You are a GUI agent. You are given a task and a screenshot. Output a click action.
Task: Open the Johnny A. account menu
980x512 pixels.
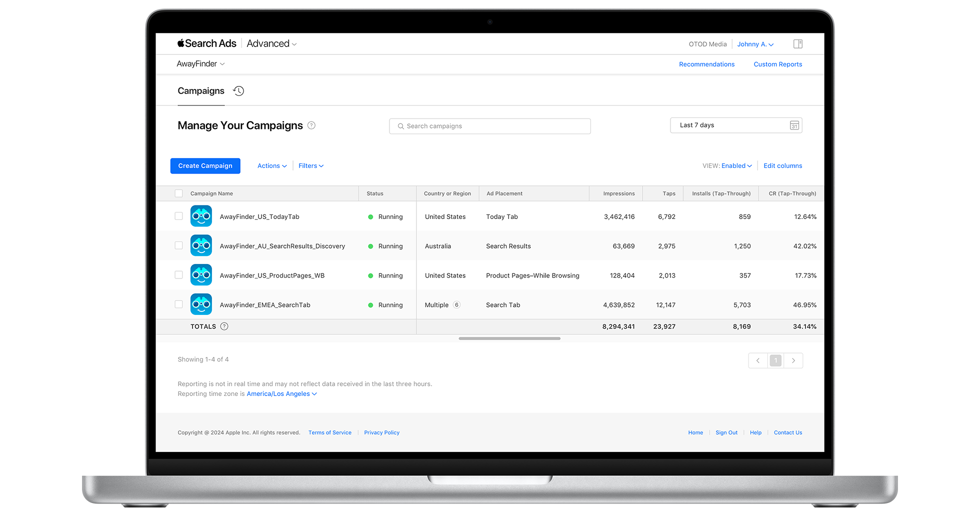point(755,44)
